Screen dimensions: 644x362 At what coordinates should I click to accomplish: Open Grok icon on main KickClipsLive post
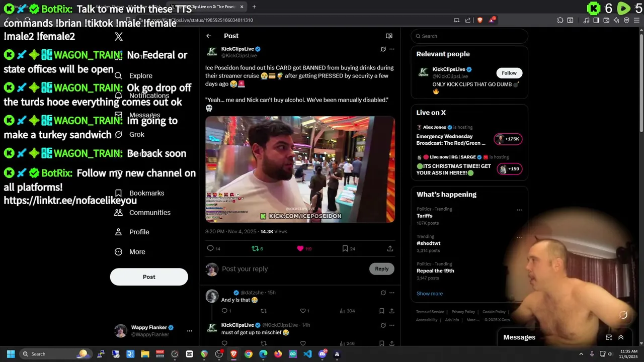[383, 49]
